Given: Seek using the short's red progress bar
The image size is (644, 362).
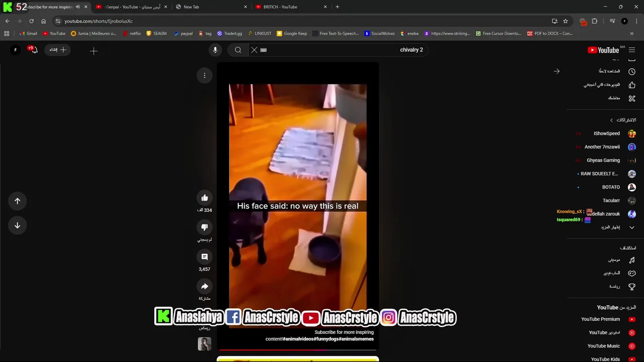Looking at the screenshot, I should (298, 350).
